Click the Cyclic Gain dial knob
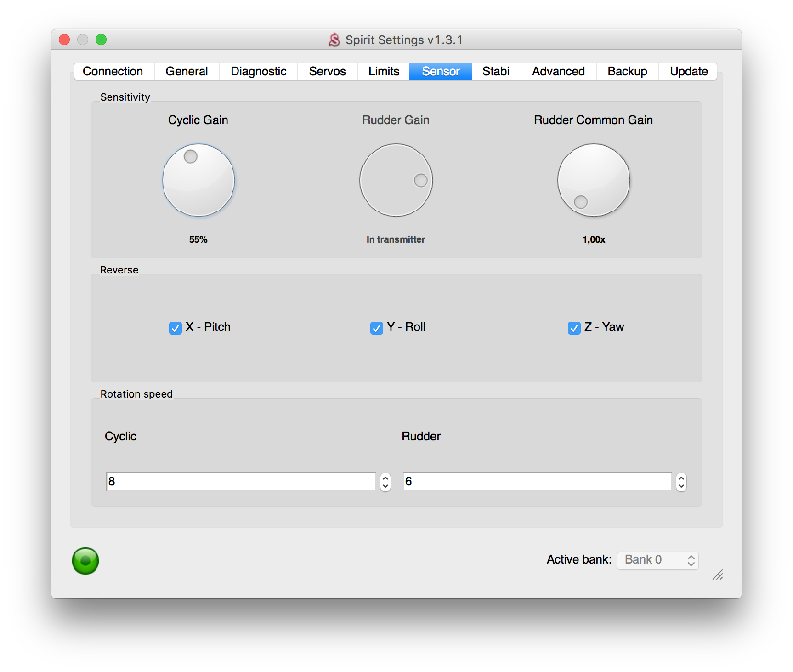The image size is (793, 672). click(x=198, y=180)
